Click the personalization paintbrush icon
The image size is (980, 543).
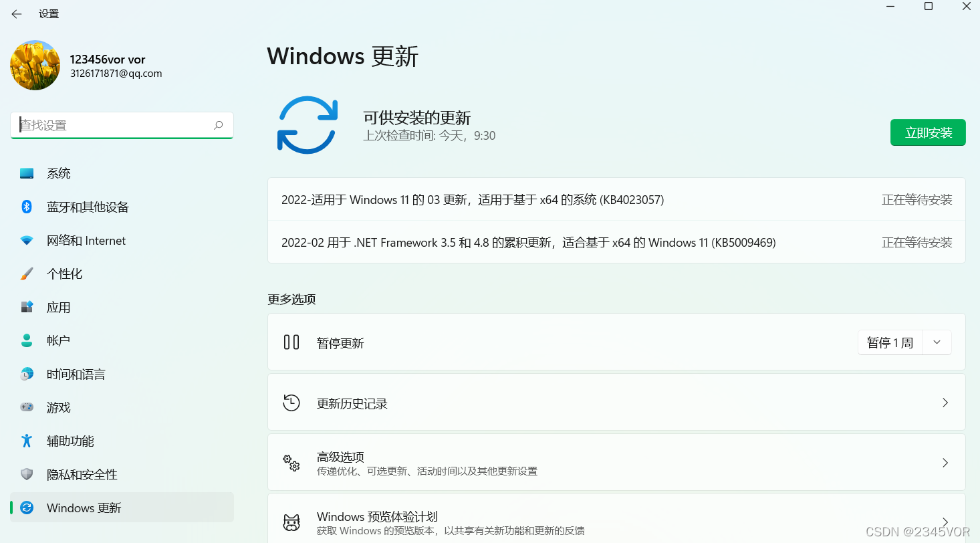(27, 274)
